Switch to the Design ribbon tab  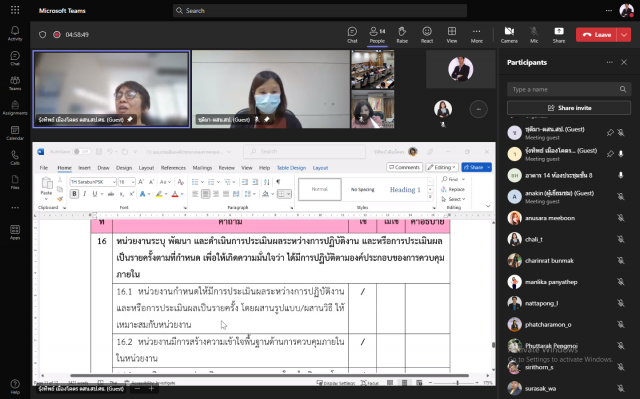pyautogui.click(x=124, y=168)
